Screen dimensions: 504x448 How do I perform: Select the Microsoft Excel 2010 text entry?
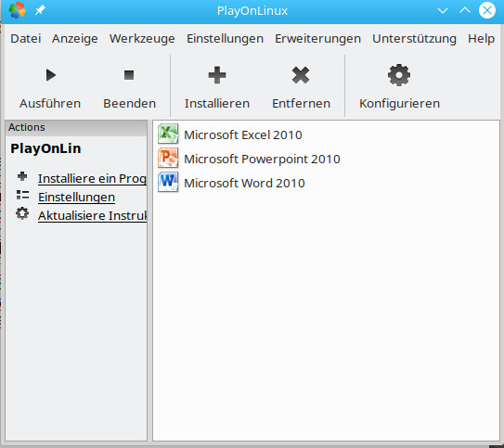click(243, 134)
